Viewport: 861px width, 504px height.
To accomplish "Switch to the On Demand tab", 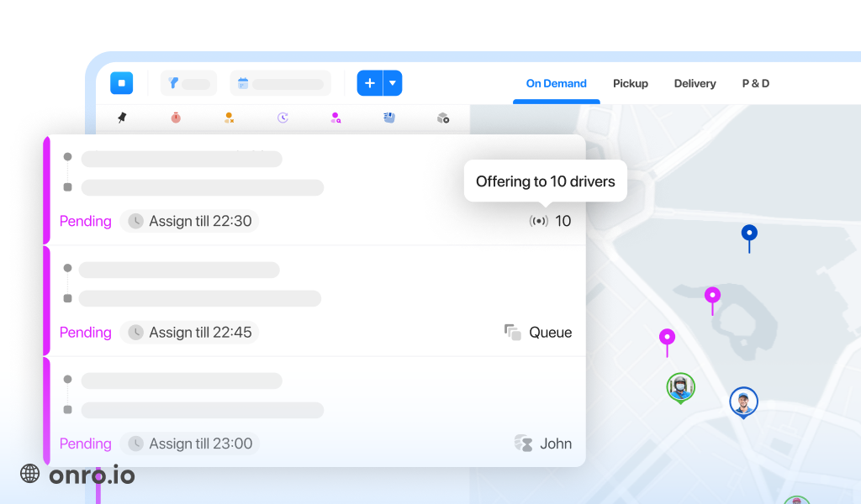I will tap(557, 83).
